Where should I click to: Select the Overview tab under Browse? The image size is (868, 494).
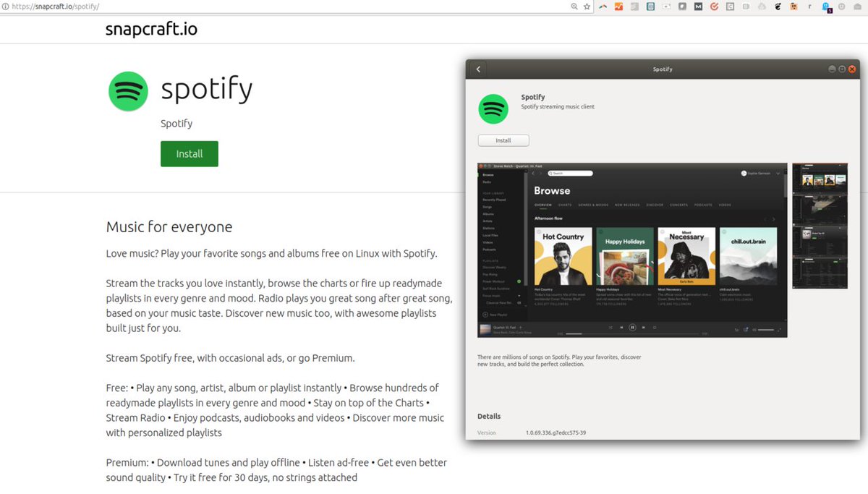[x=543, y=205]
